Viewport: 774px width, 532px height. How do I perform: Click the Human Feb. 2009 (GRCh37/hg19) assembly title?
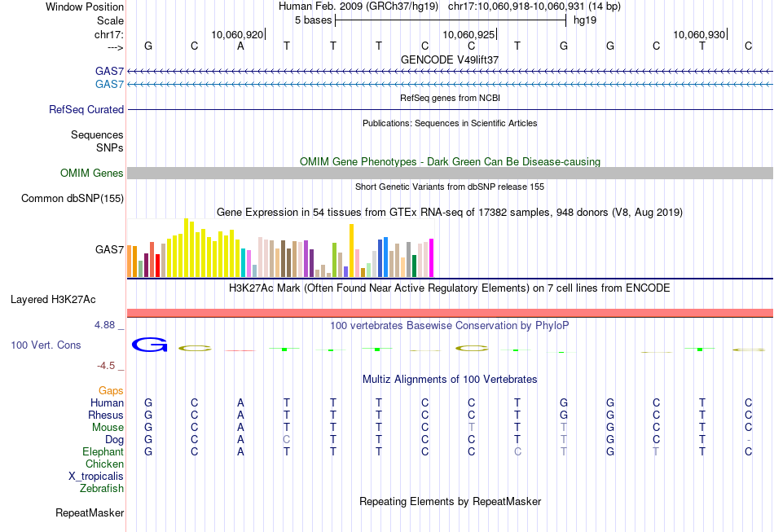pyautogui.click(x=358, y=7)
